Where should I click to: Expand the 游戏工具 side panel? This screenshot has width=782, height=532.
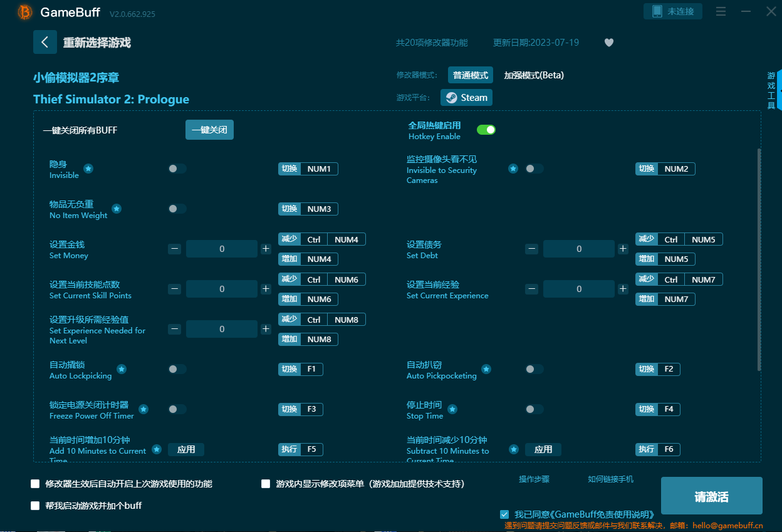(774, 91)
